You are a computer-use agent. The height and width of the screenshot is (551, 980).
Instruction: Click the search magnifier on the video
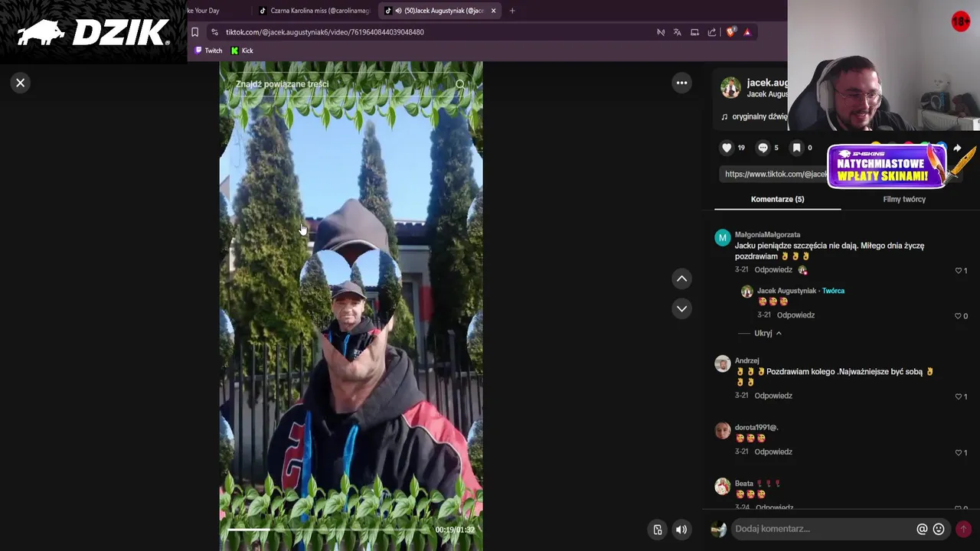pos(460,84)
